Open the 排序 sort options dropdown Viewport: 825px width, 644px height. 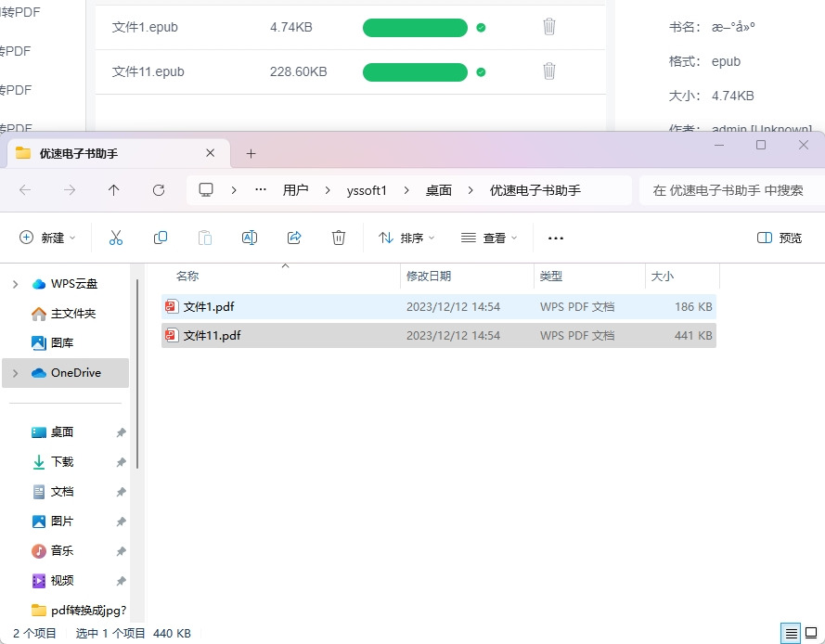(406, 238)
